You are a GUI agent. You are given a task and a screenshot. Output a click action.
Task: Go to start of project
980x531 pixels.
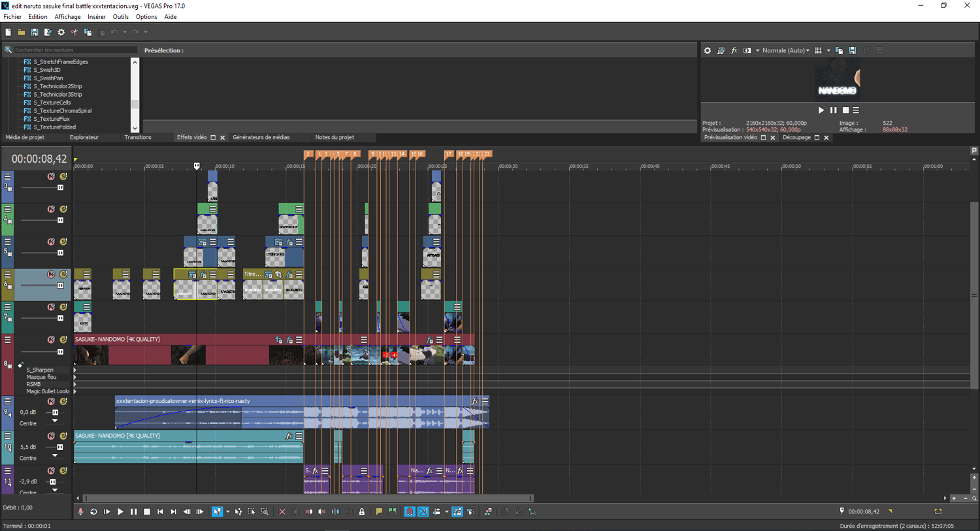(160, 512)
